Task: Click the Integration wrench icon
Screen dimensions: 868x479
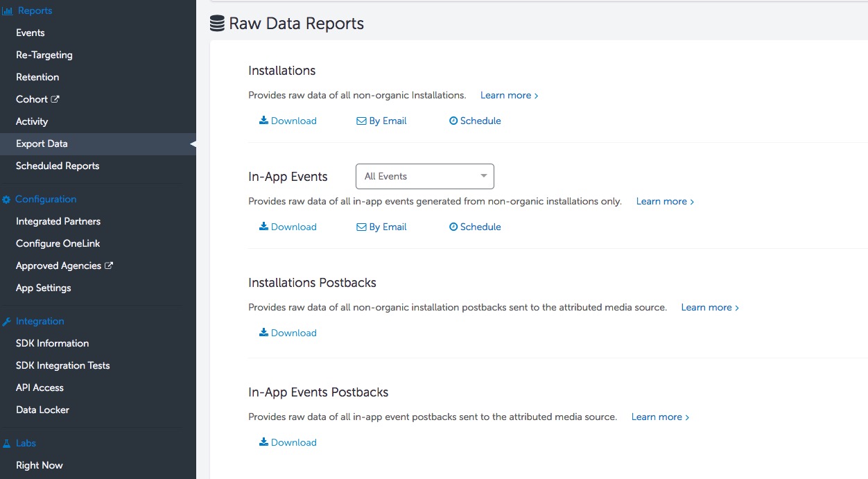Action: click(x=8, y=321)
